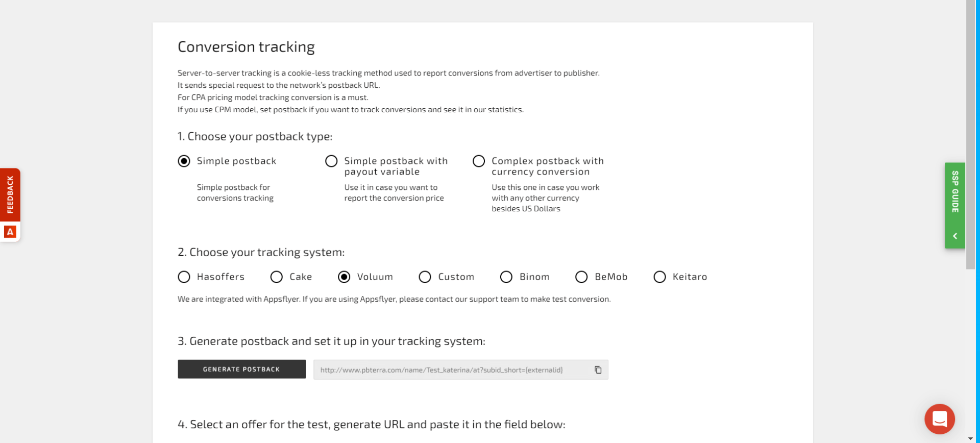Select the Voluum tracking system
The image size is (980, 443).
345,277
